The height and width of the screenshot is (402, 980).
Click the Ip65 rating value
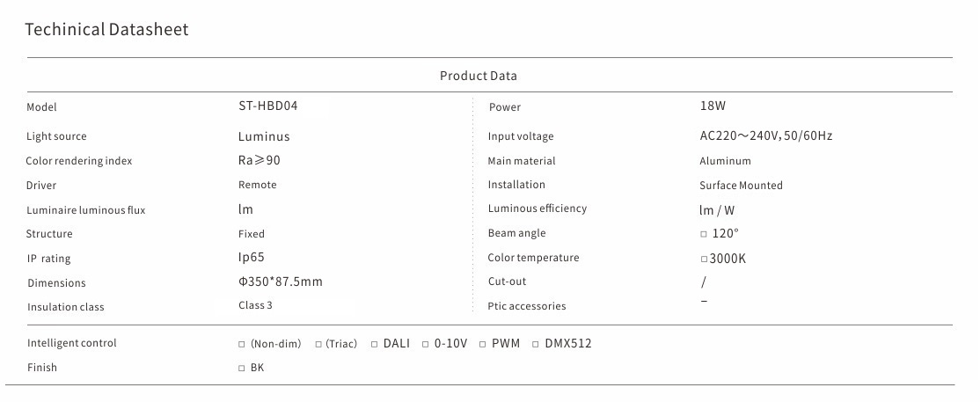252,257
